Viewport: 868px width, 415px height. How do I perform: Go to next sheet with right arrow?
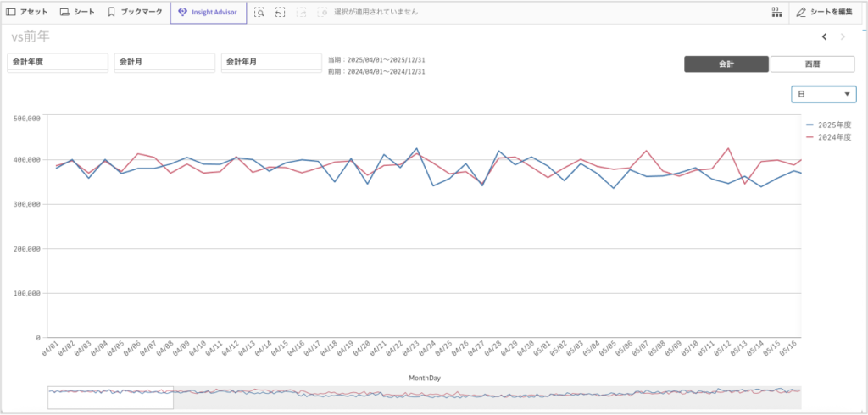coord(843,36)
